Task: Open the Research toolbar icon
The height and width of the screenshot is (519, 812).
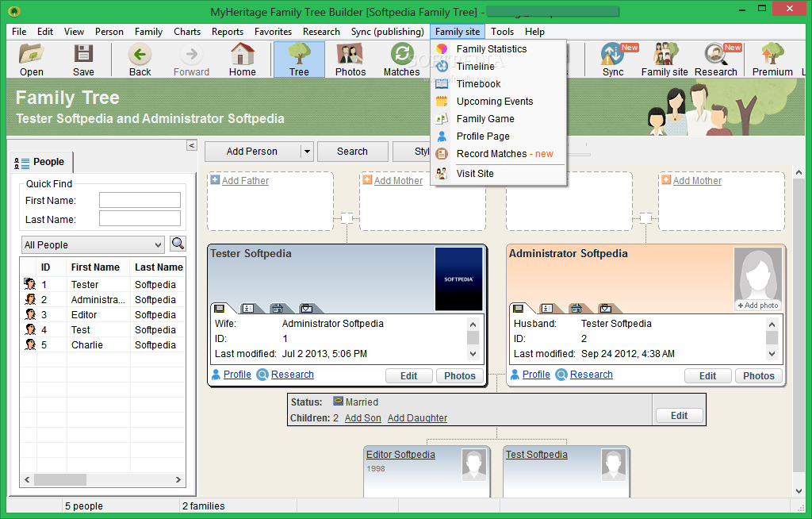Action: tap(716, 60)
